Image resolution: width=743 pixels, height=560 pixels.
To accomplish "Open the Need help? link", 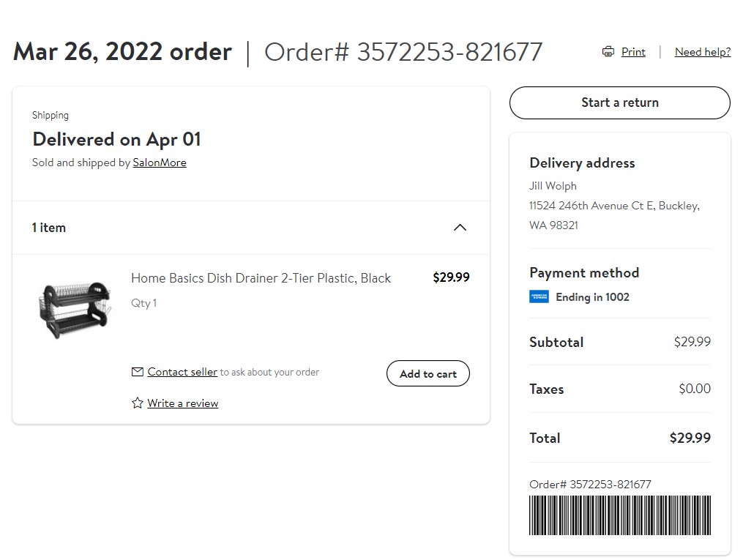I will point(702,52).
